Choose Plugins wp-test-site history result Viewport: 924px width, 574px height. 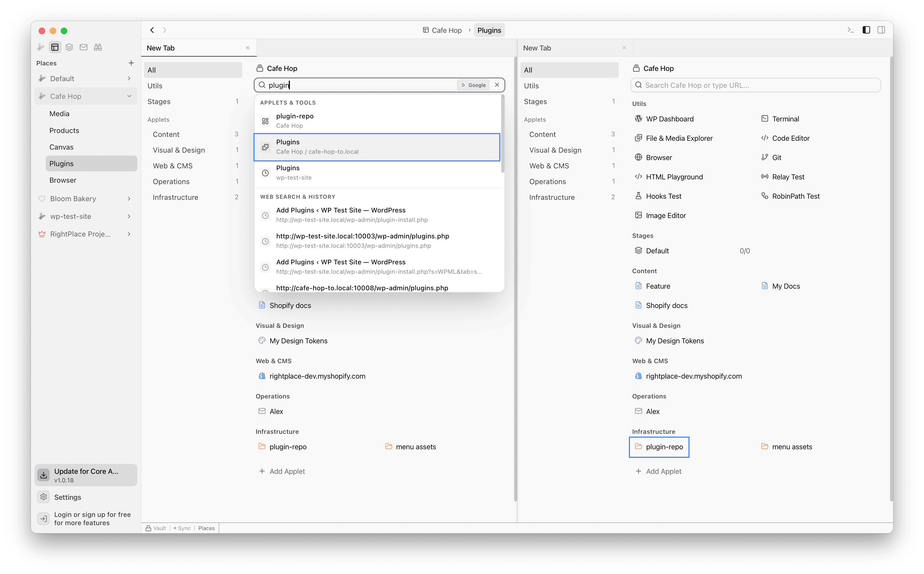coord(377,173)
